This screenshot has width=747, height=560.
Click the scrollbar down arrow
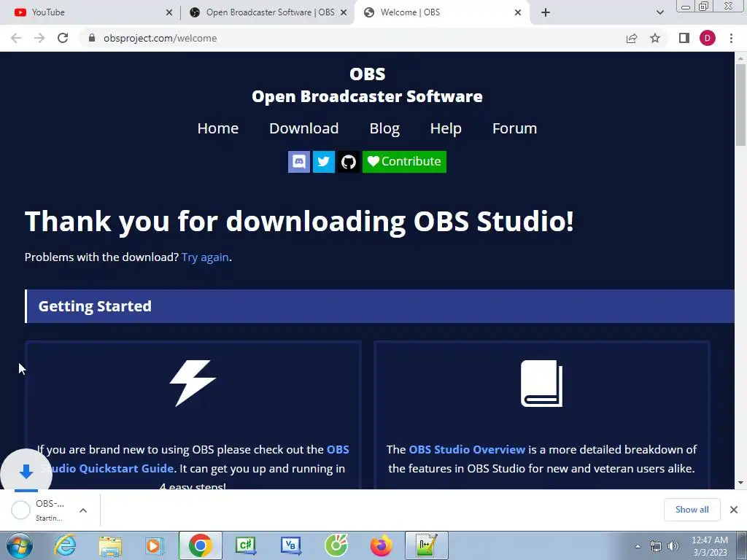click(740, 483)
